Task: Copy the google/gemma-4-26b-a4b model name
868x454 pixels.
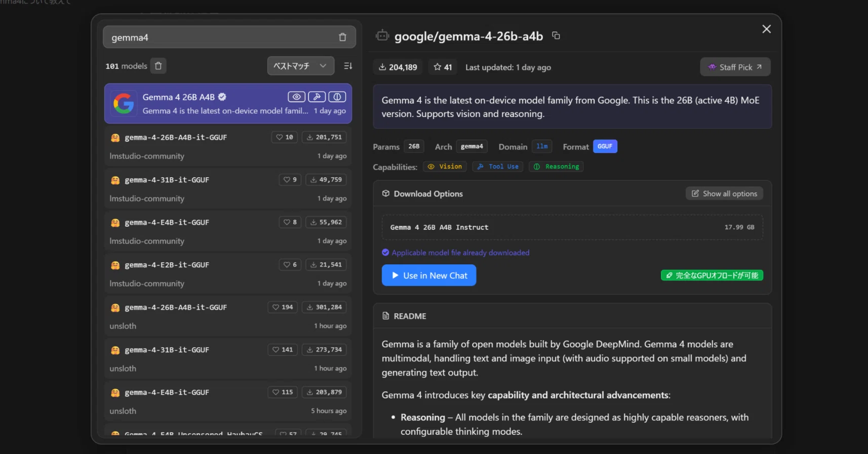Action: (556, 35)
